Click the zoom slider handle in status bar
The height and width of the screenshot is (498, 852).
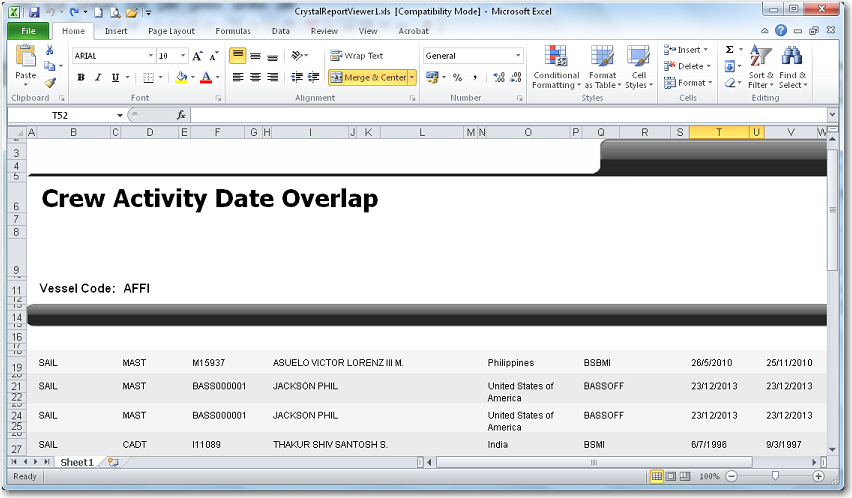[774, 476]
